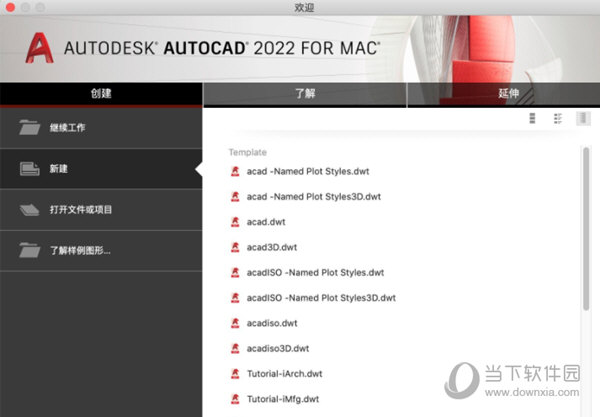Screen dimensions: 600x417
Task: Select template acad -Named Plot Styles3D.dwt
Action: coord(314,197)
